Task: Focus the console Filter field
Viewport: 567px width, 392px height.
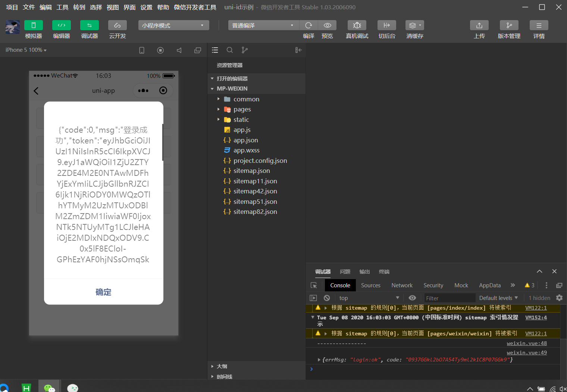Action: pyautogui.click(x=450, y=298)
